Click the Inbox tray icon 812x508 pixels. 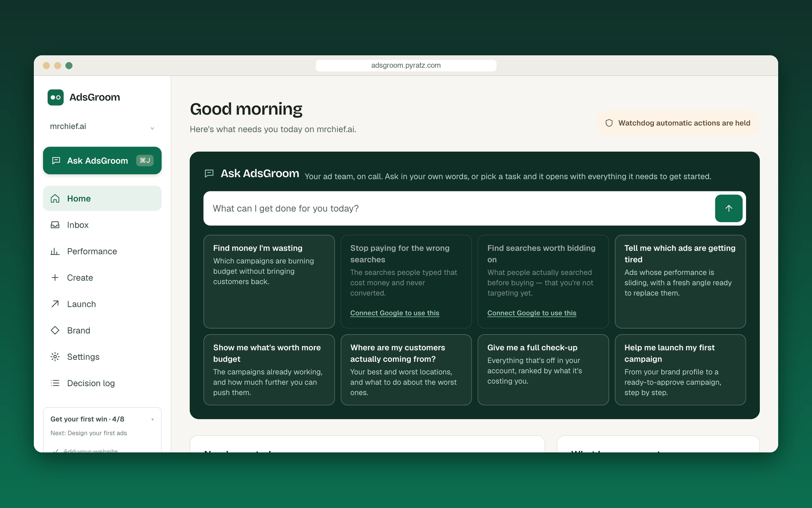[x=55, y=225]
